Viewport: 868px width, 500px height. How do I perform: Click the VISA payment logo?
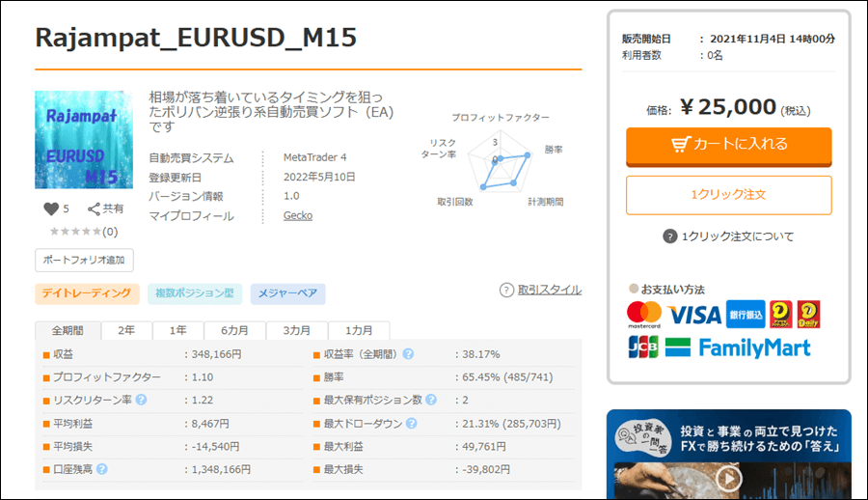coord(694,315)
